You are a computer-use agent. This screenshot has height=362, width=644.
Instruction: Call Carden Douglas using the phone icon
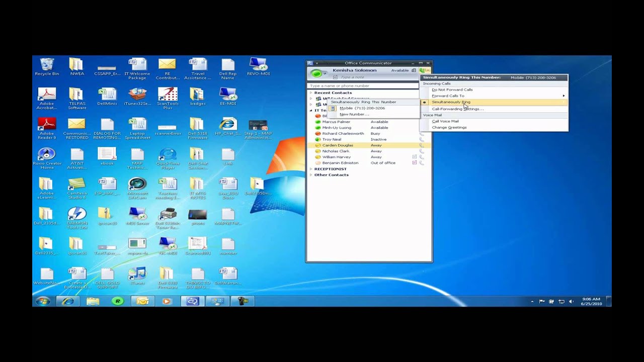click(x=422, y=145)
